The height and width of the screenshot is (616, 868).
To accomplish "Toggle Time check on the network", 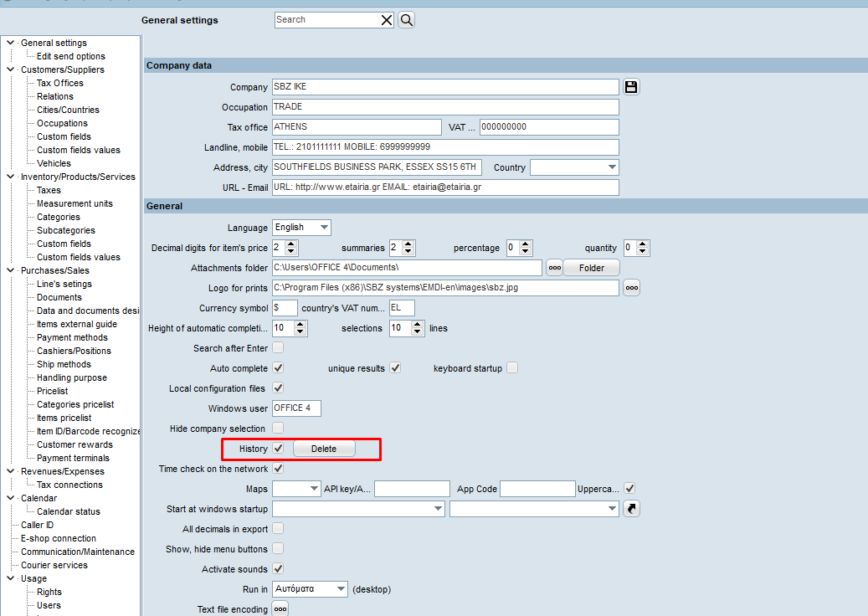I will [x=278, y=468].
